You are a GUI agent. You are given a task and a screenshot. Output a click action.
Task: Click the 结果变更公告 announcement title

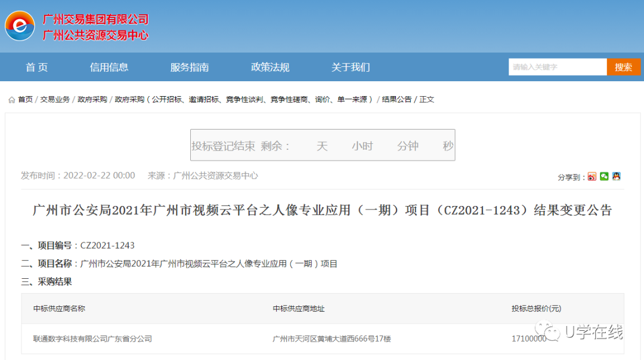[x=323, y=210]
